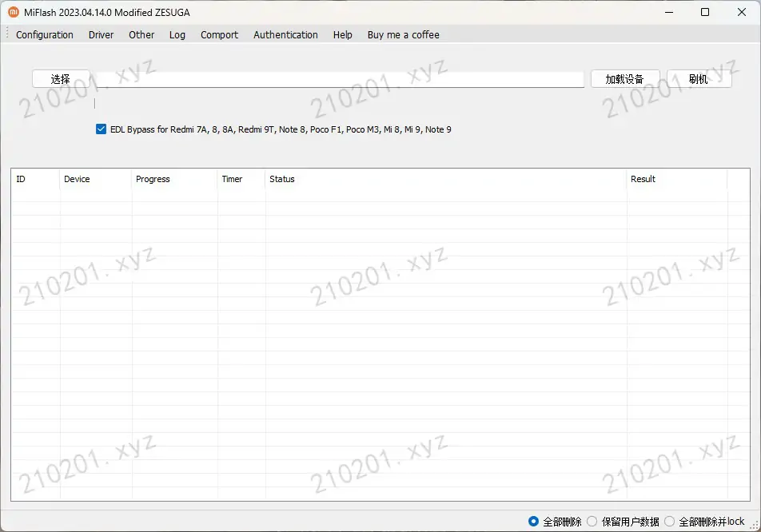Click the Device column header
This screenshot has width=761, height=532.
tap(96, 179)
